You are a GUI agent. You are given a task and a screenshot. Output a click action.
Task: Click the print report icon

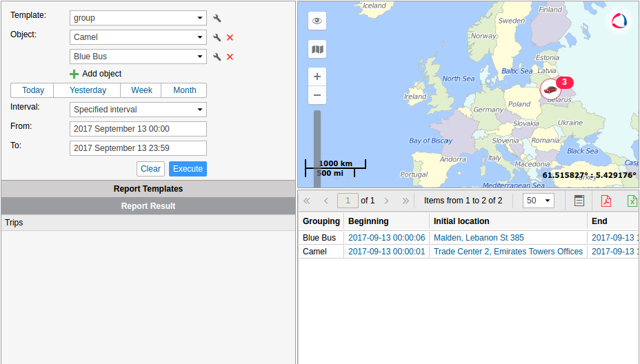[579, 201]
